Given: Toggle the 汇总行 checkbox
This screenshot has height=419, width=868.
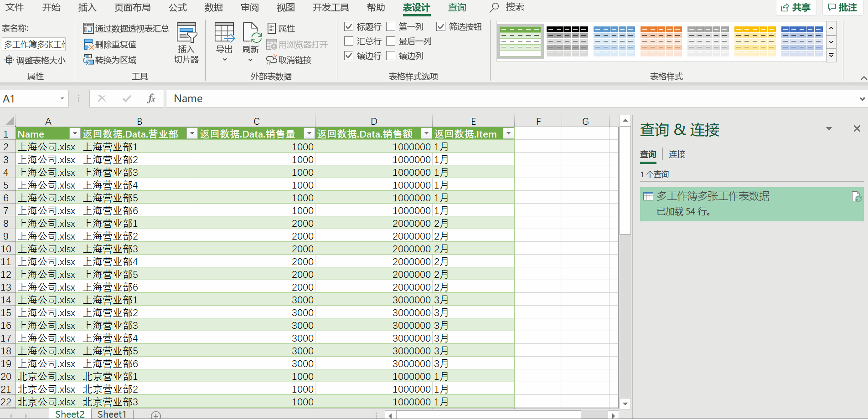Looking at the screenshot, I should click(x=349, y=41).
